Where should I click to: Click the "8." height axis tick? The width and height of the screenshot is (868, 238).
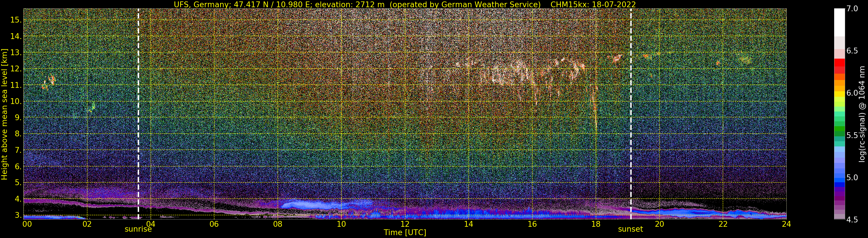click(x=18, y=134)
